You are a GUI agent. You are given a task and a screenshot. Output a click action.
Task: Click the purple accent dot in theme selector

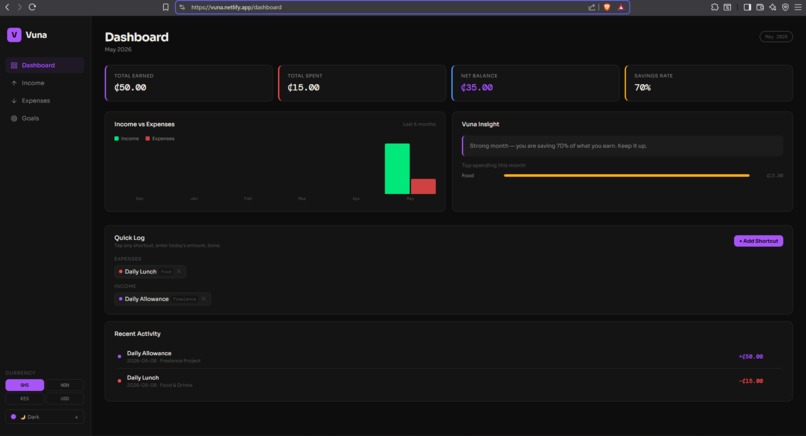click(13, 416)
